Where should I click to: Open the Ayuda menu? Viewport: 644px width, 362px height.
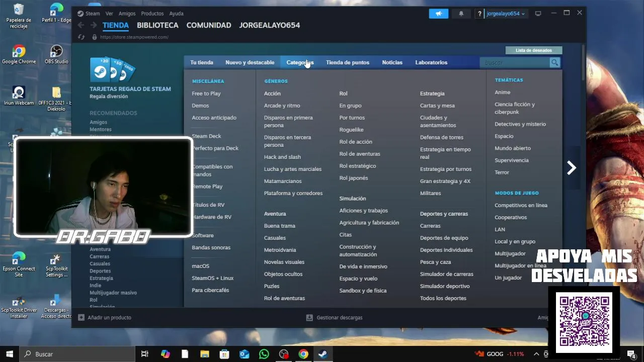176,14
